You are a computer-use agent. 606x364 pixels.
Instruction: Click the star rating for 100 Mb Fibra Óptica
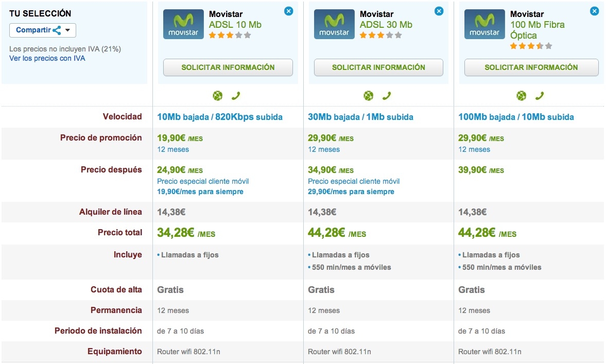(531, 46)
